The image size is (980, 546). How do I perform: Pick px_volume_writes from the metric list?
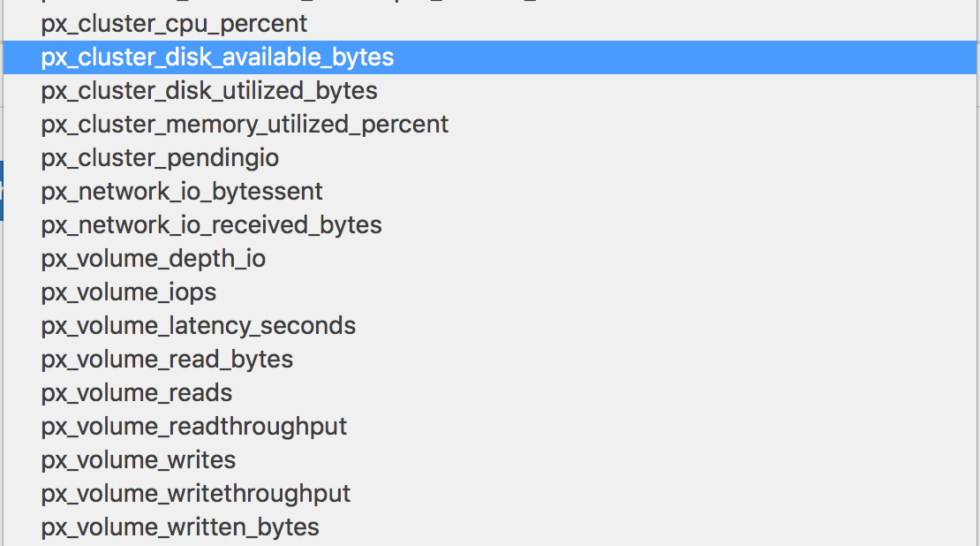click(x=139, y=459)
